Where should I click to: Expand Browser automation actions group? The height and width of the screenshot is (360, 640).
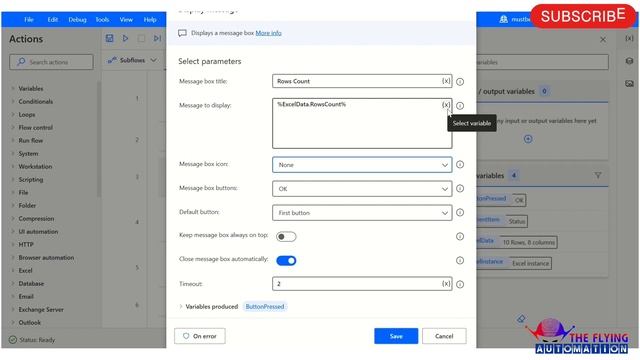pos(13,258)
